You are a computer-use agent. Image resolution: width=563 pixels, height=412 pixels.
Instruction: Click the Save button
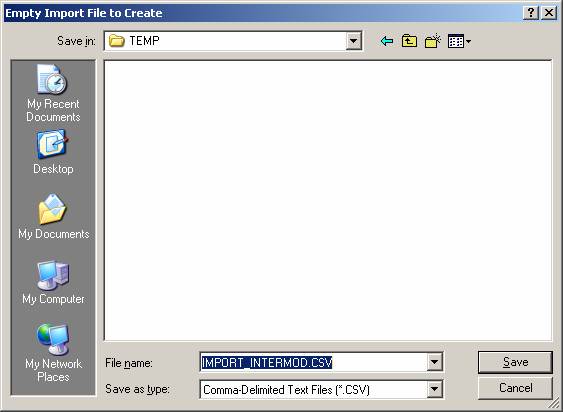(515, 362)
